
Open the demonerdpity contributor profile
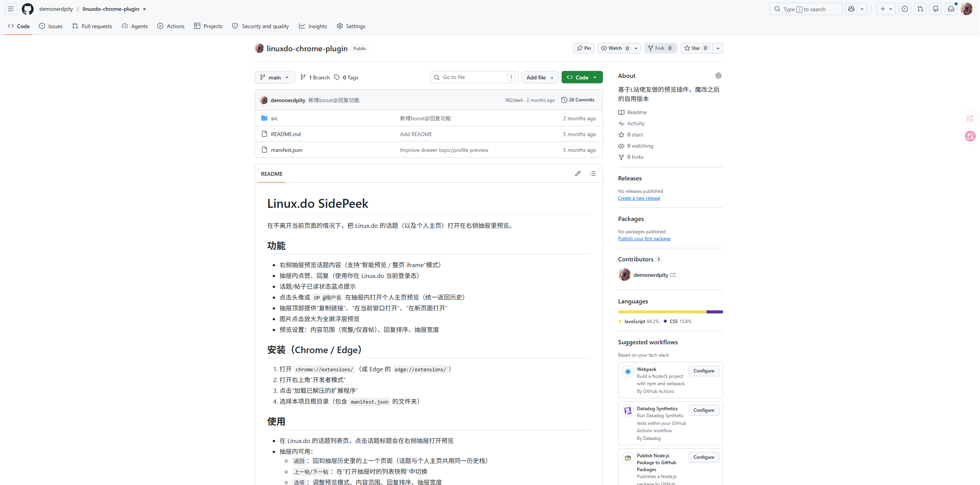click(x=651, y=275)
